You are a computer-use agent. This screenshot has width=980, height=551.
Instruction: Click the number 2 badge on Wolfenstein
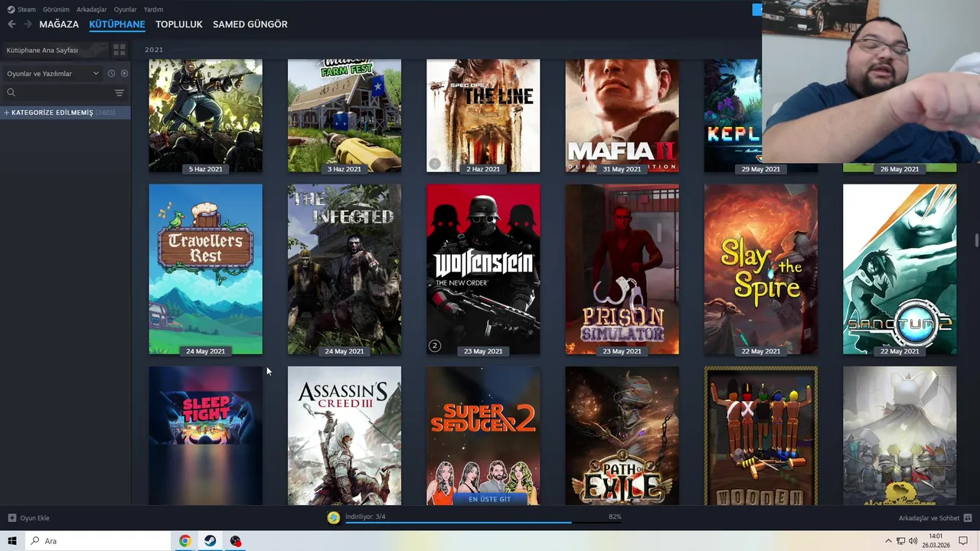pyautogui.click(x=435, y=346)
